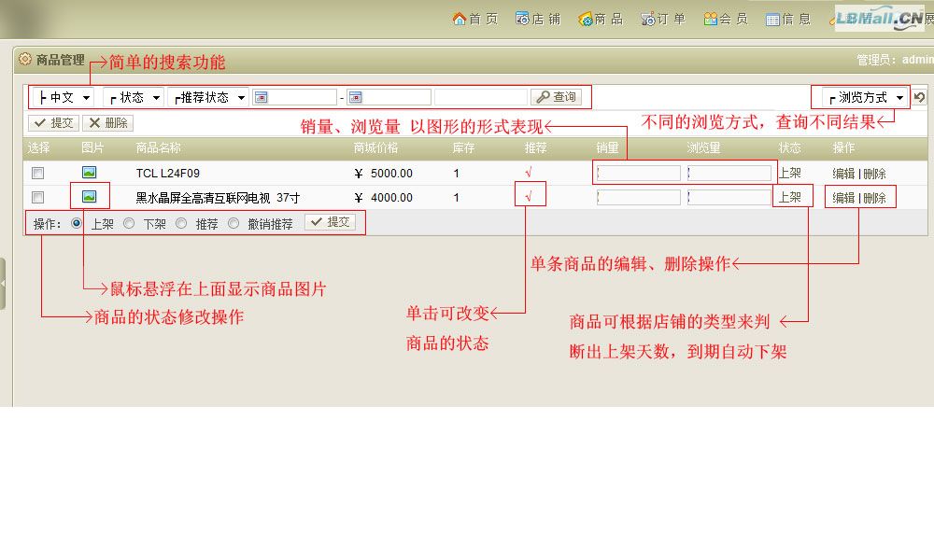Select the 推荐 radio button
Viewport: 934px width, 560px height.
[181, 223]
